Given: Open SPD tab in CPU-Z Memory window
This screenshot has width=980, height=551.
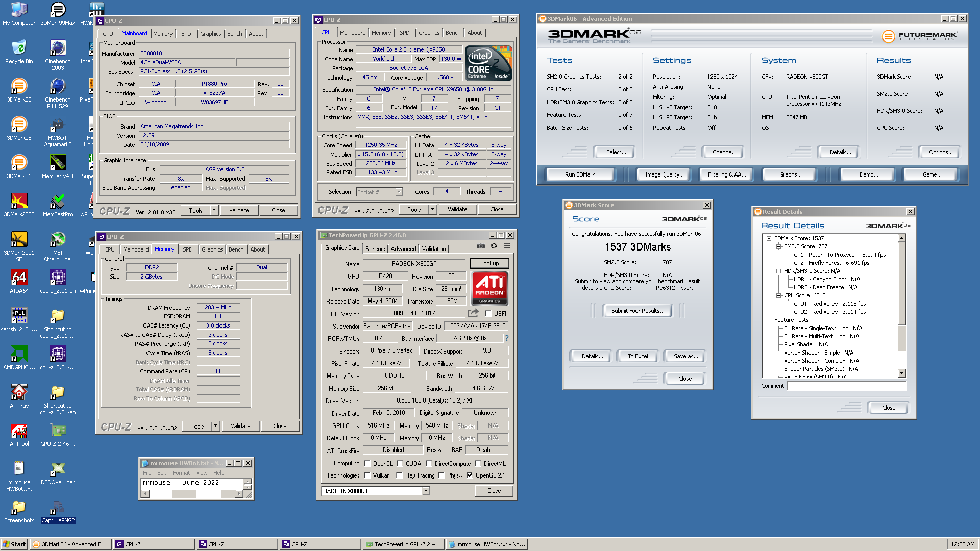Looking at the screenshot, I should click(188, 249).
